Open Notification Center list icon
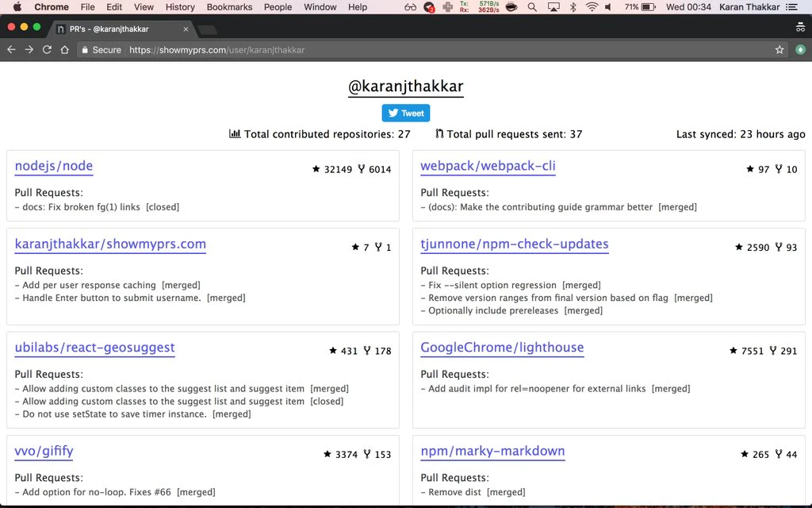The height and width of the screenshot is (508, 812). pos(792,7)
